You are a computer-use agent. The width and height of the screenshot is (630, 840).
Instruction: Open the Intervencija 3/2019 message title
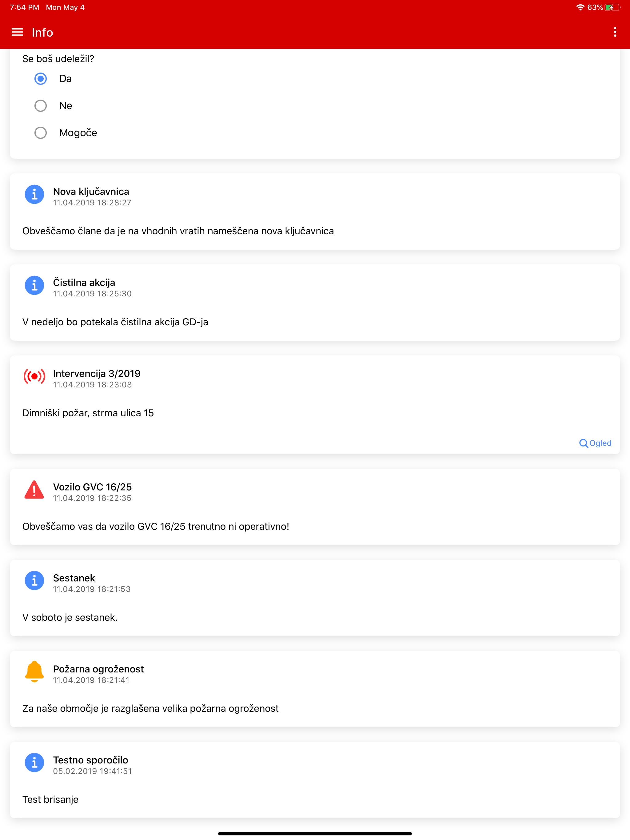point(97,374)
